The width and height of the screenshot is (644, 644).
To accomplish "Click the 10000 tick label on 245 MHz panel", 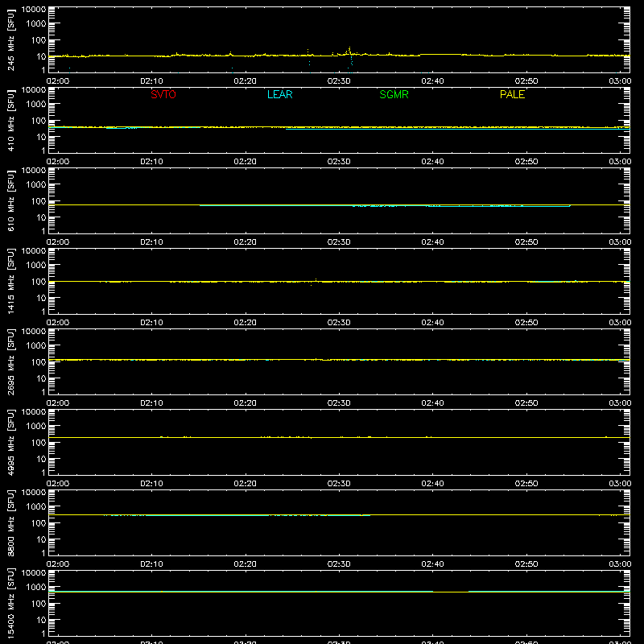I will click(x=34, y=9).
